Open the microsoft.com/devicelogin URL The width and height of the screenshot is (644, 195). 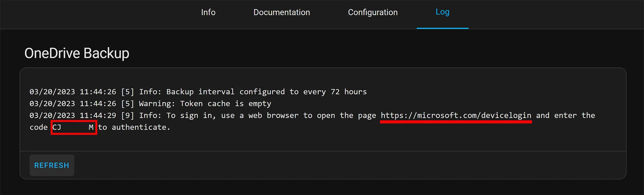pyautogui.click(x=455, y=116)
